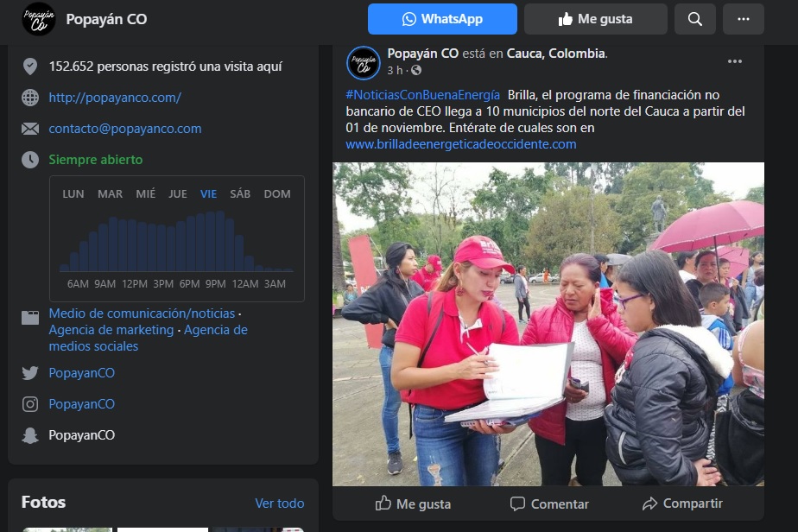Open Ver todo in the Fotos section

(280, 503)
